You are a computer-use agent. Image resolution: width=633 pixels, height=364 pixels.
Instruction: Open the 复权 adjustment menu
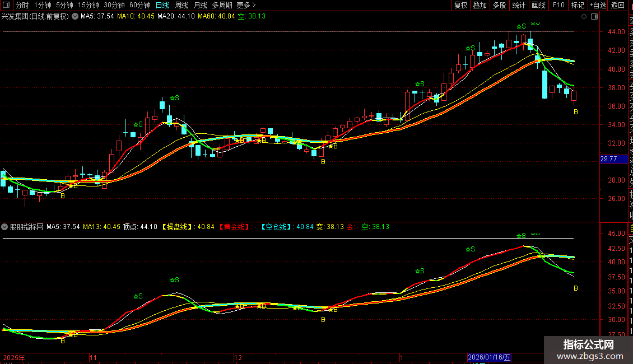460,5
